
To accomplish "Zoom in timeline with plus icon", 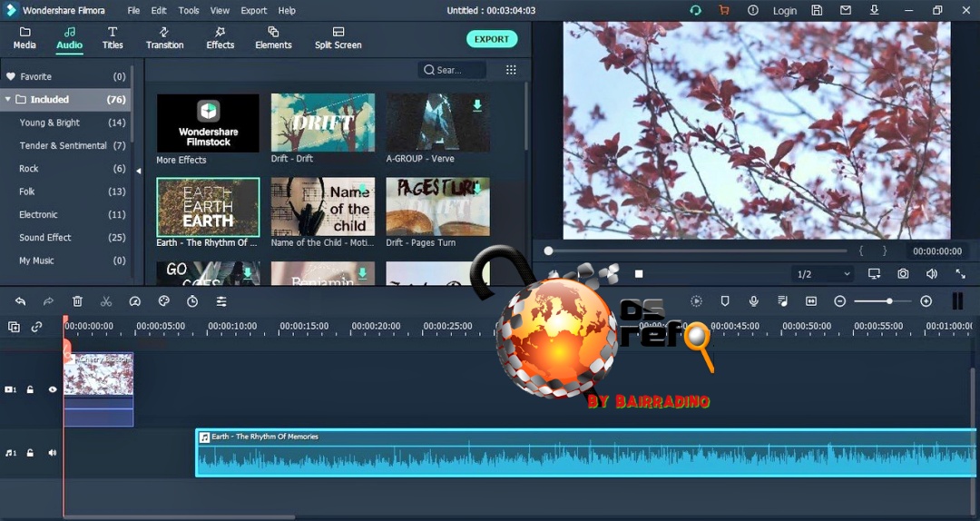I will pos(926,301).
